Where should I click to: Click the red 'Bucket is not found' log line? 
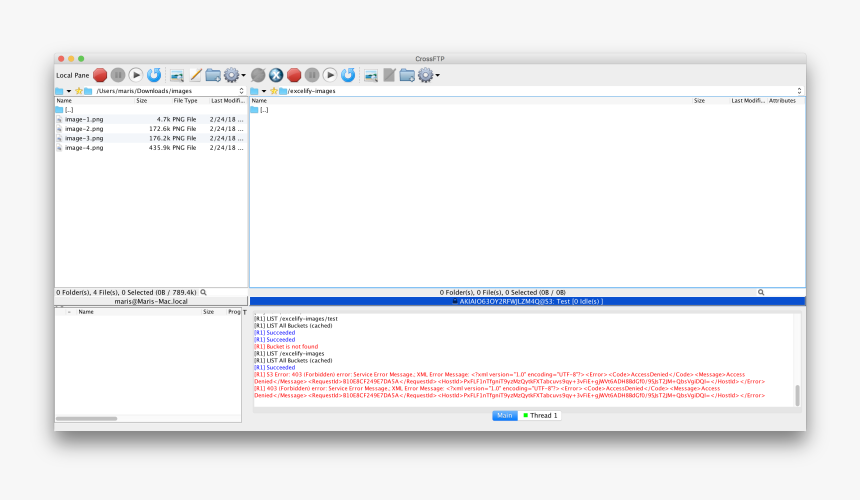point(286,346)
